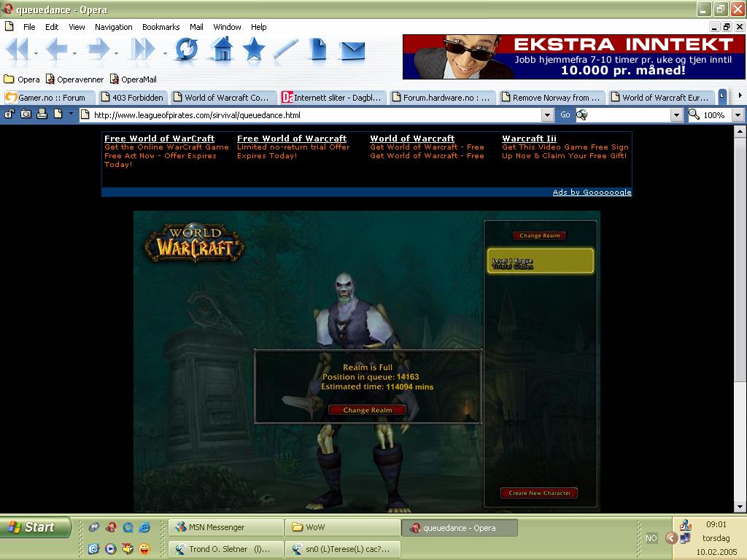Open the Help menu
Screen dimensions: 747x560
259,27
